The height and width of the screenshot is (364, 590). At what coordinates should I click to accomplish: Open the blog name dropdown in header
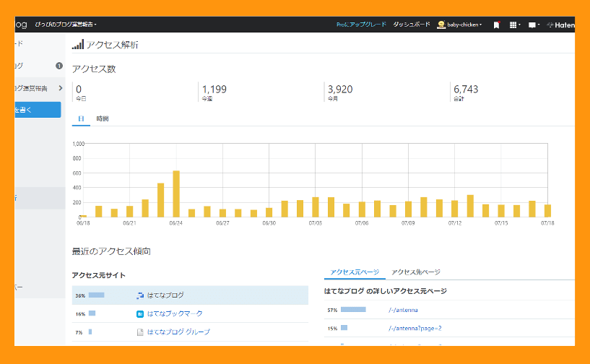[66, 25]
